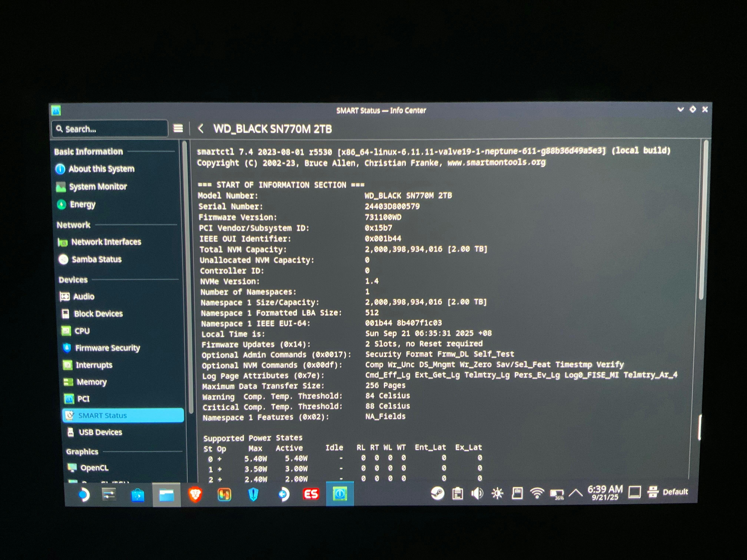Screen dimensions: 747x560
Task: Open Dolphin file manager in taskbar
Action: click(x=167, y=495)
